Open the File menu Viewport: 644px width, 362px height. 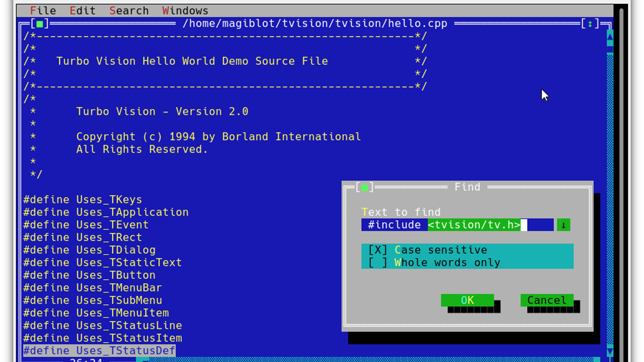coord(43,11)
